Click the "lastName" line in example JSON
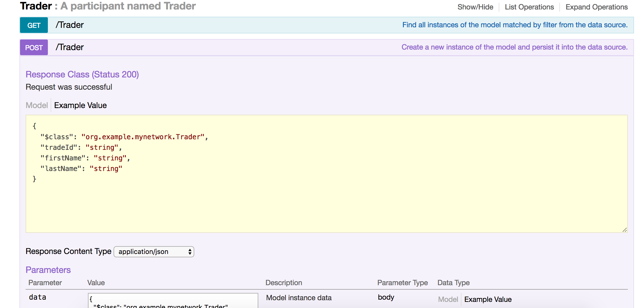The width and height of the screenshot is (644, 308). click(x=81, y=168)
